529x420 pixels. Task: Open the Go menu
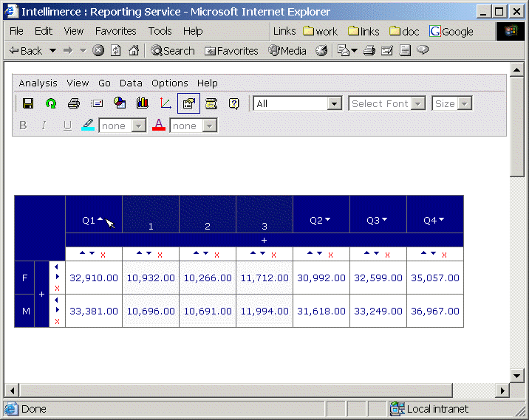pos(104,83)
